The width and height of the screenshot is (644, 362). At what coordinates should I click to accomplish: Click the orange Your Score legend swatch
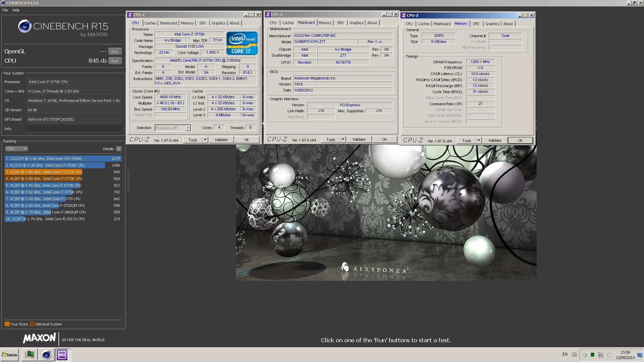click(7, 324)
